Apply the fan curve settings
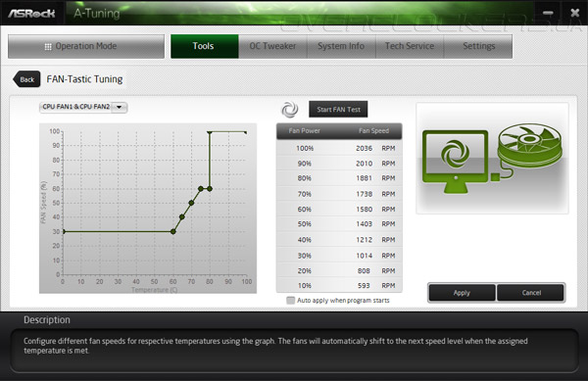This screenshot has height=381, width=588. [x=462, y=293]
